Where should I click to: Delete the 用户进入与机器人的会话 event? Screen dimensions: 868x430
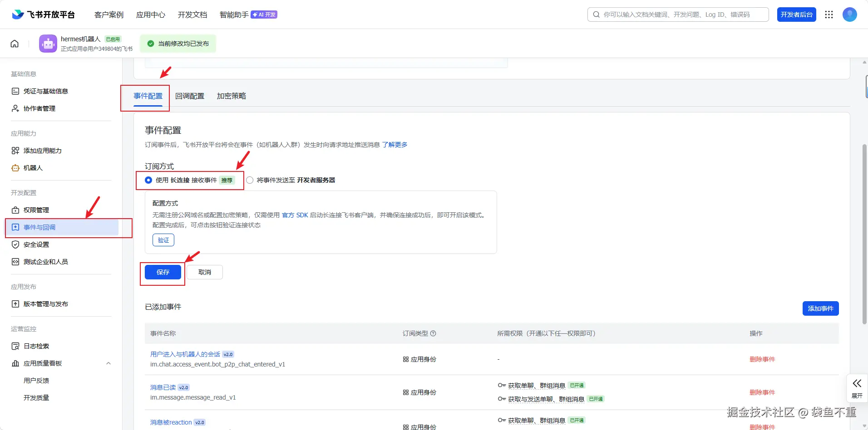(x=762, y=359)
